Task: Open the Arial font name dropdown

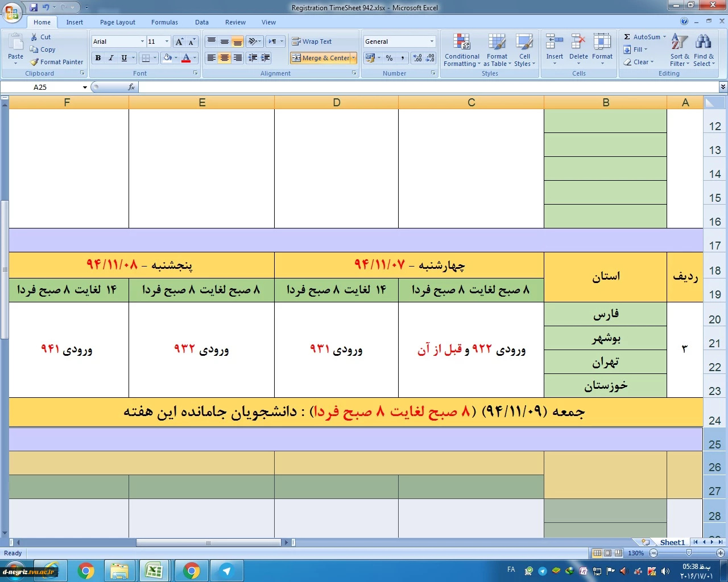Action: [142, 41]
